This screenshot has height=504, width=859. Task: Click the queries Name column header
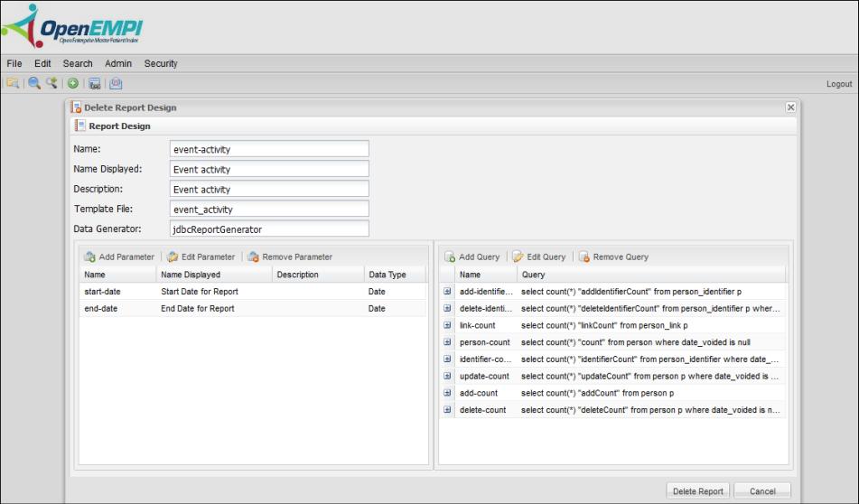(486, 275)
